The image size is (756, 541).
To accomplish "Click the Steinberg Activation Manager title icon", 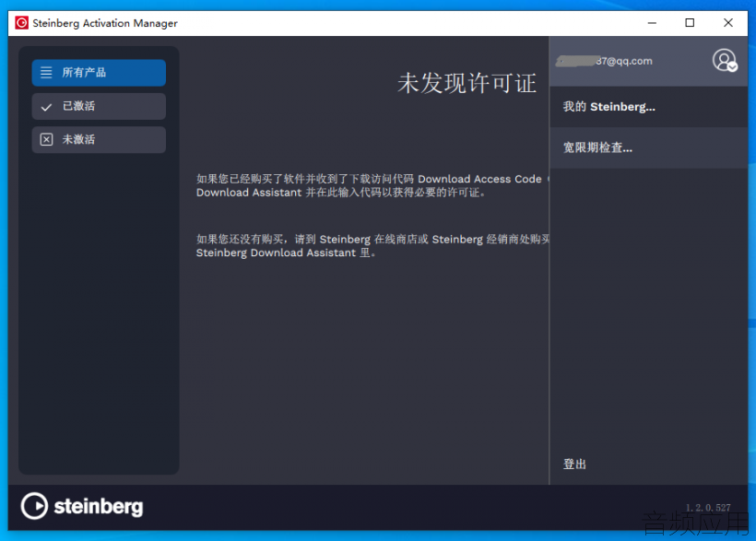I will pyautogui.click(x=22, y=23).
